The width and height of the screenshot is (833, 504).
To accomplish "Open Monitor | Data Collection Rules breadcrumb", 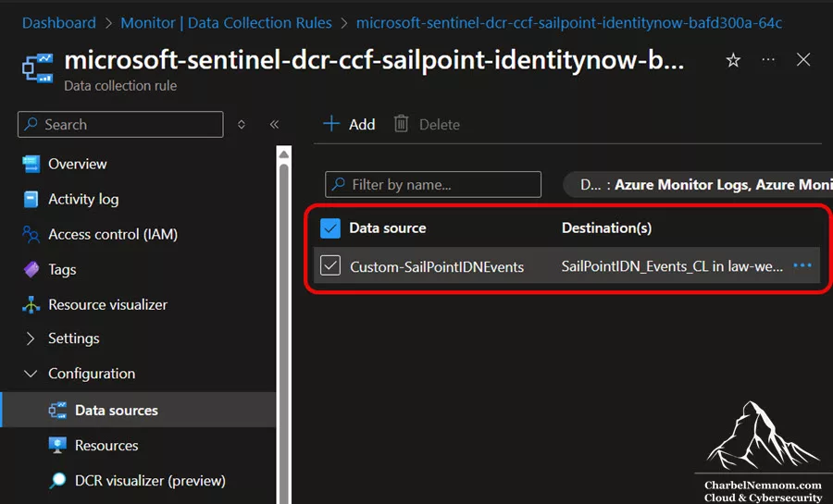I will pyautogui.click(x=227, y=23).
